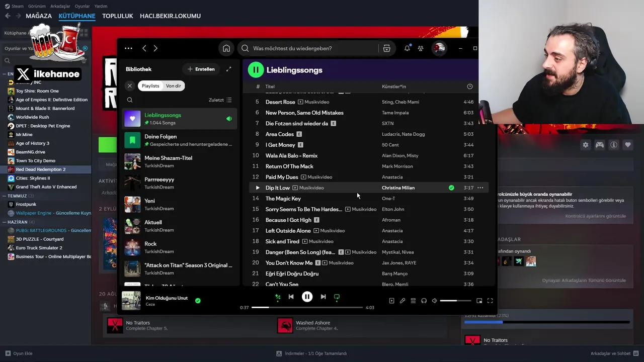The image size is (644, 362).
Task: Search within the library magnifier icon
Action: 130,100
